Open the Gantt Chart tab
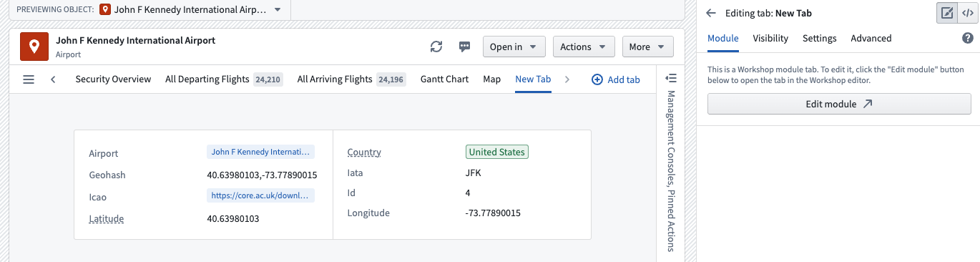Viewport: 980px width, 262px height. click(444, 79)
